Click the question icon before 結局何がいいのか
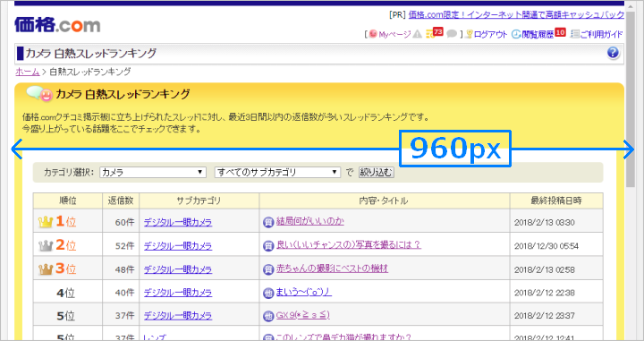This screenshot has height=341, width=644. tap(268, 222)
